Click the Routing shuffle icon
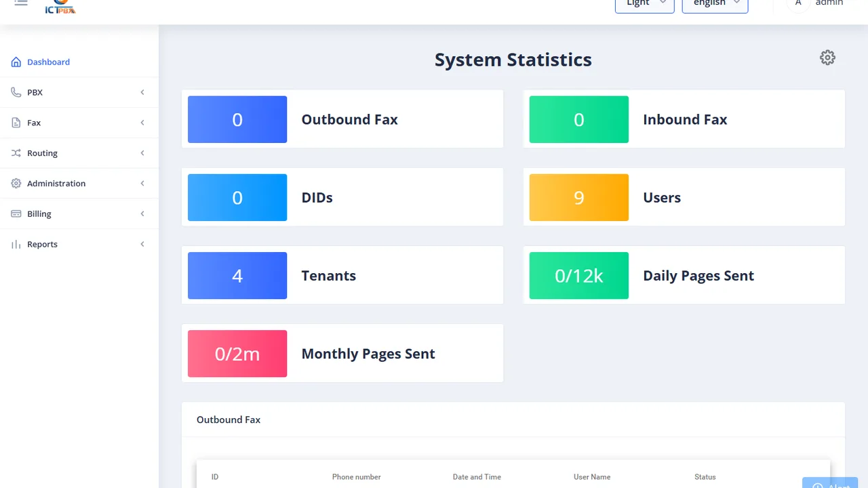 coord(16,153)
